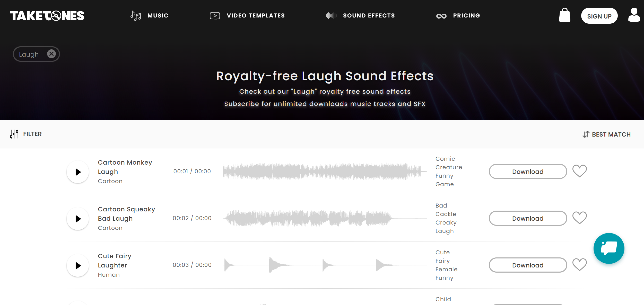
Task: Open the Pricing page
Action: 458,16
